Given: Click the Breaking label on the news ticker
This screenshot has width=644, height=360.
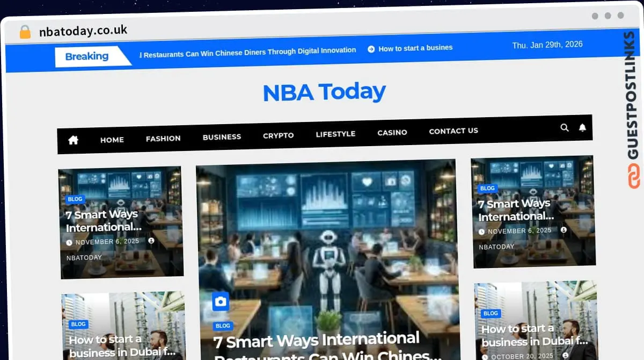Looking at the screenshot, I should (x=87, y=56).
